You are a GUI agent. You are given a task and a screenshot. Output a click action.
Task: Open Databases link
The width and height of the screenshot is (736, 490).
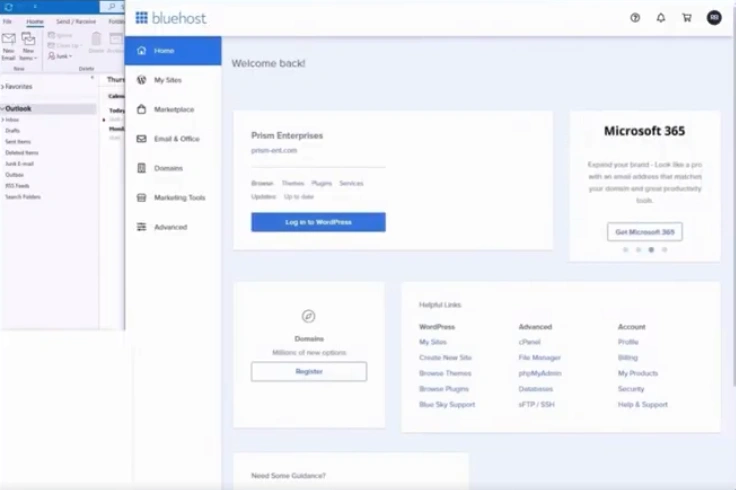click(x=536, y=389)
